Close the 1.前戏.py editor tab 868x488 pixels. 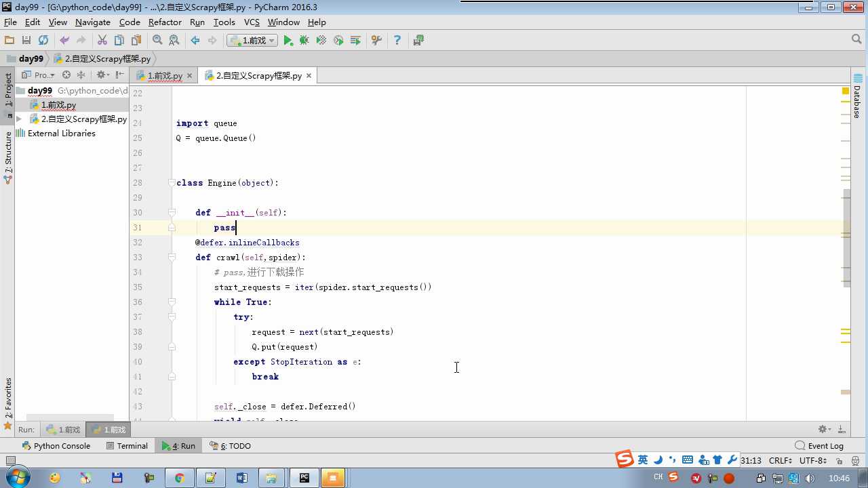[190, 76]
